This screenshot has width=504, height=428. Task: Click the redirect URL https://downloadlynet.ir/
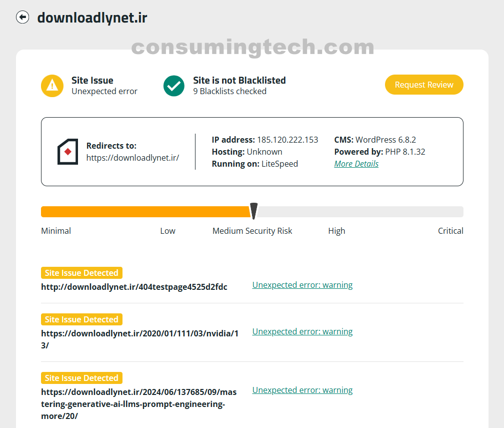click(132, 158)
